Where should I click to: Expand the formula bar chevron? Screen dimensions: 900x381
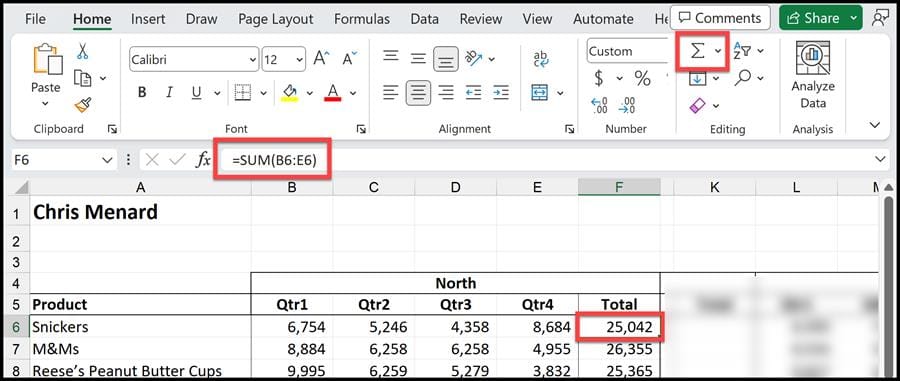[x=881, y=159]
